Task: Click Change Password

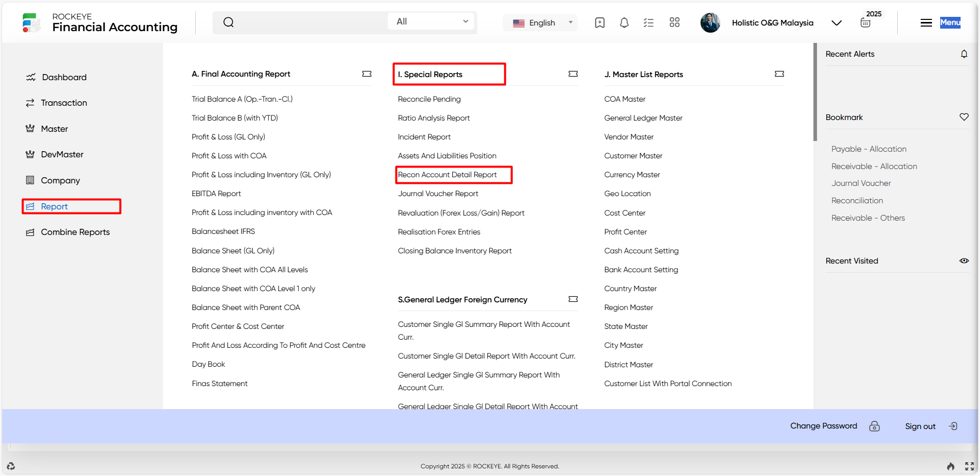Action: (x=824, y=426)
